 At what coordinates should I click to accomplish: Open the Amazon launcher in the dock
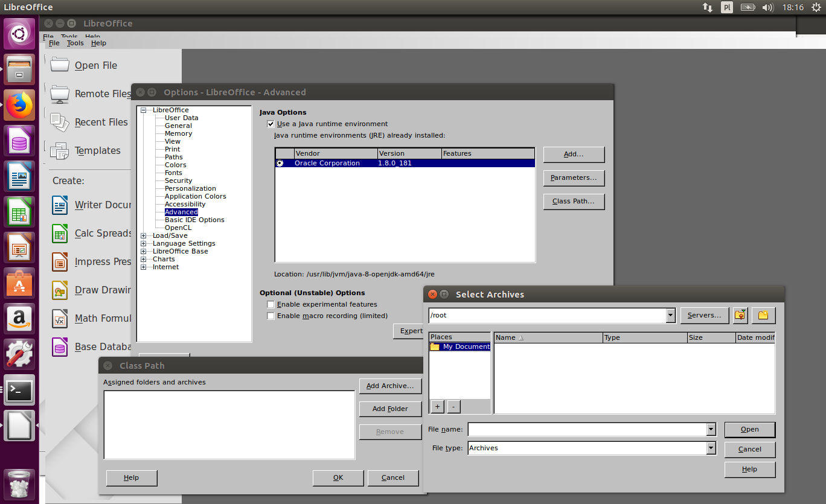coord(19,319)
